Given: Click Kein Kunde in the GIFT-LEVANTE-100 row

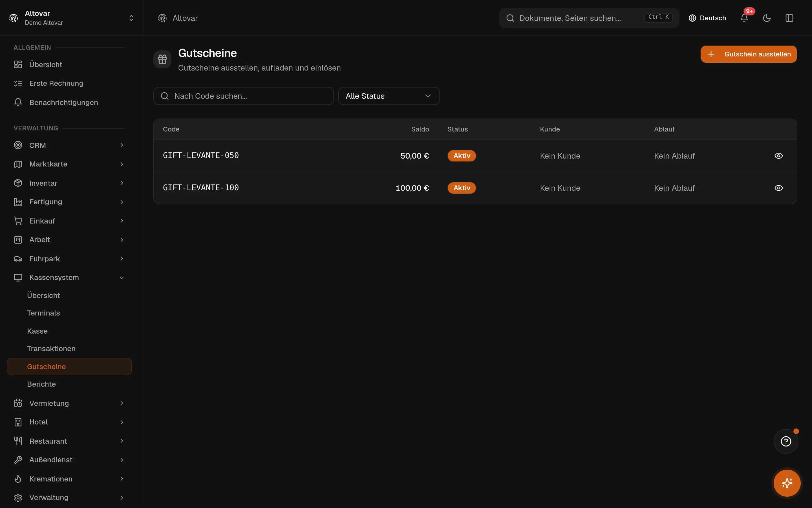Looking at the screenshot, I should (x=560, y=188).
